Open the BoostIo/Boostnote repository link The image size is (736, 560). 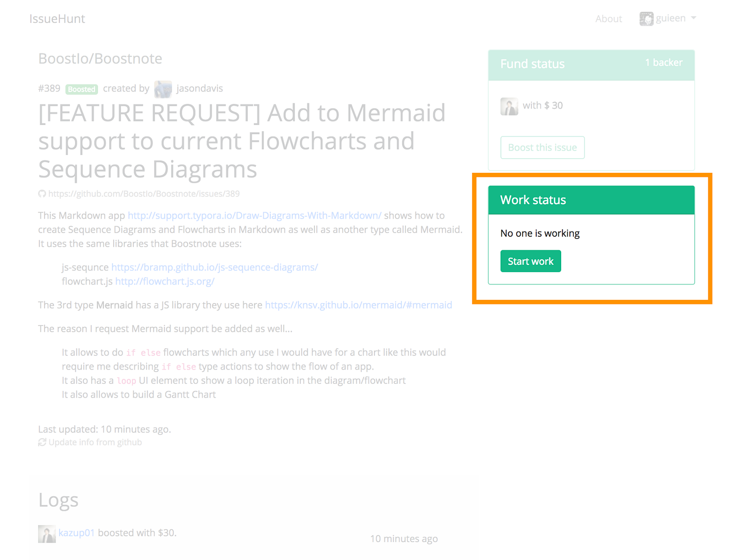tap(100, 59)
